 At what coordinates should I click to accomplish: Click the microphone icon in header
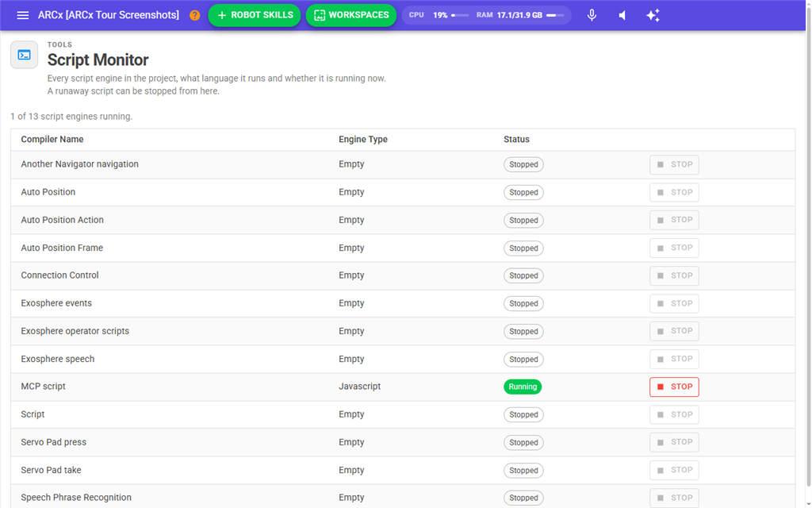tap(592, 15)
